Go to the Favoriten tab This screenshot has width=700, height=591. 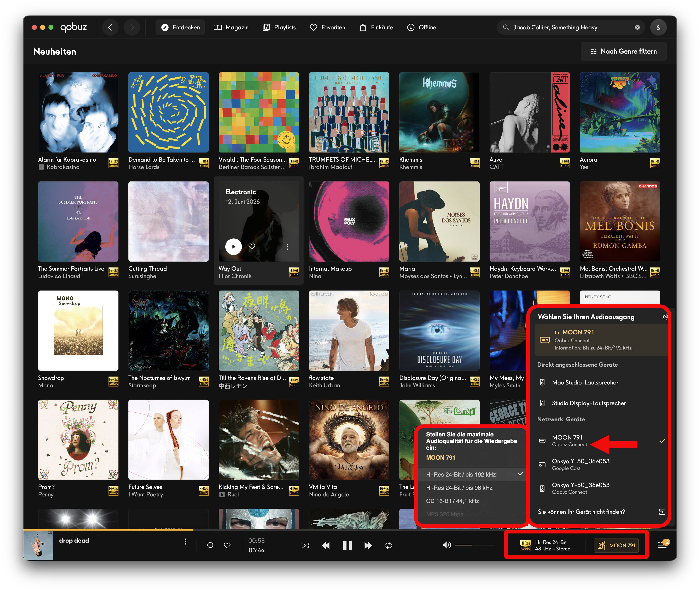pos(328,28)
